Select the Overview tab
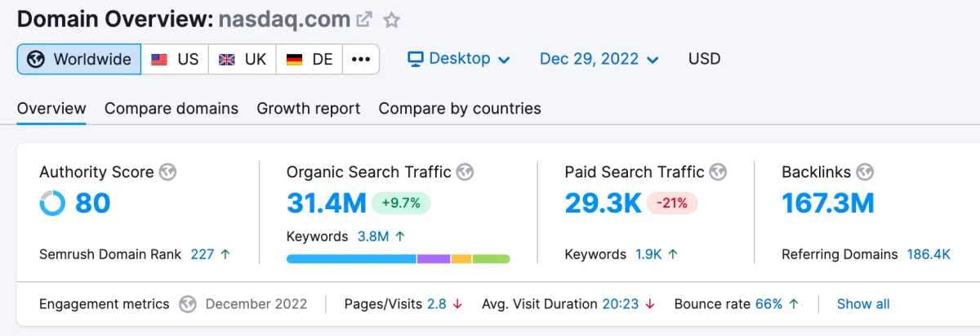The image size is (980, 336). (x=51, y=109)
